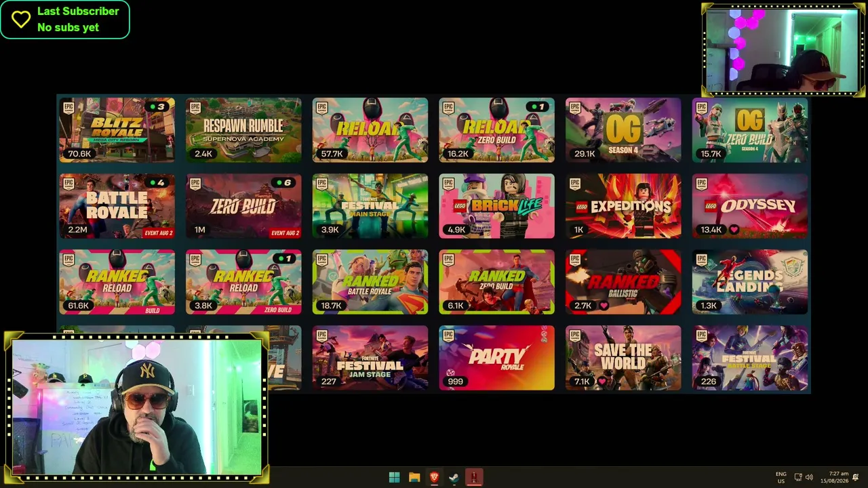Viewport: 868px width, 488px height.
Task: Click the Event Aug 2 label on Battle Royale
Action: [x=158, y=233]
